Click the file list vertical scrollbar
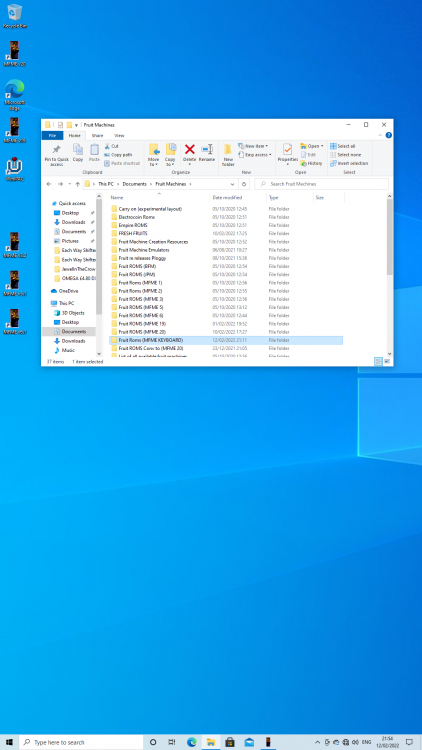 [389, 275]
